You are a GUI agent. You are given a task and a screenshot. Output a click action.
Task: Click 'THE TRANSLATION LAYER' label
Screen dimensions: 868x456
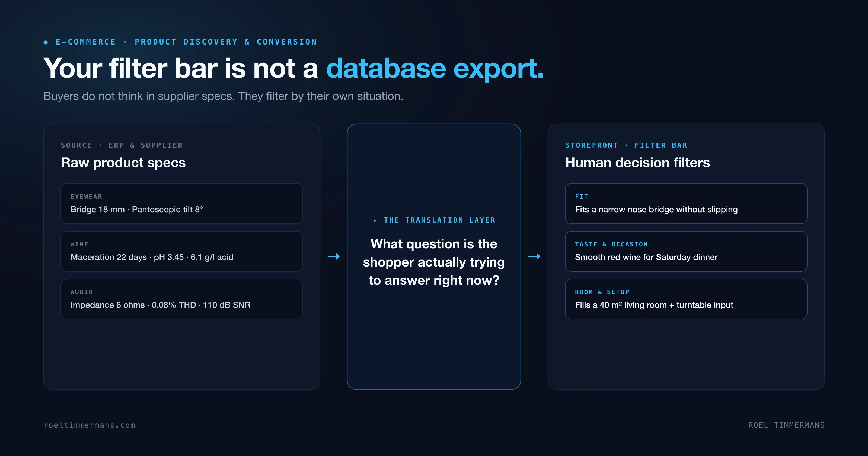point(439,220)
